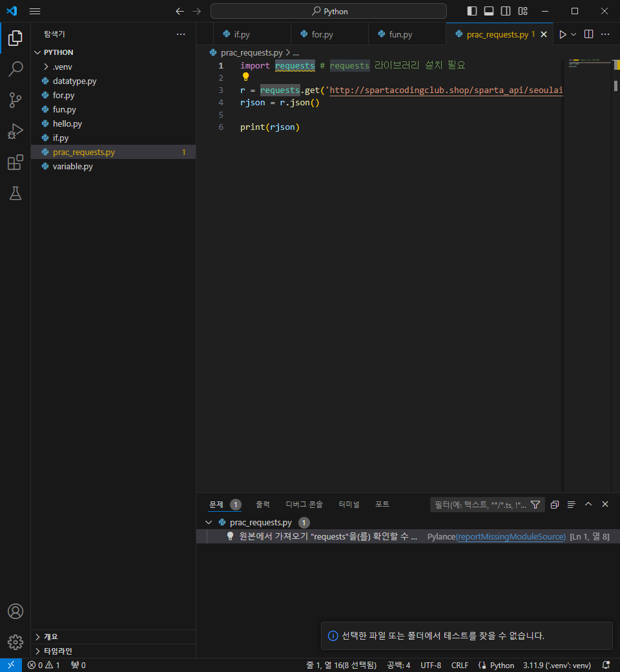The height and width of the screenshot is (672, 620).
Task: Open the Explorer view in activity bar
Action: [15, 37]
